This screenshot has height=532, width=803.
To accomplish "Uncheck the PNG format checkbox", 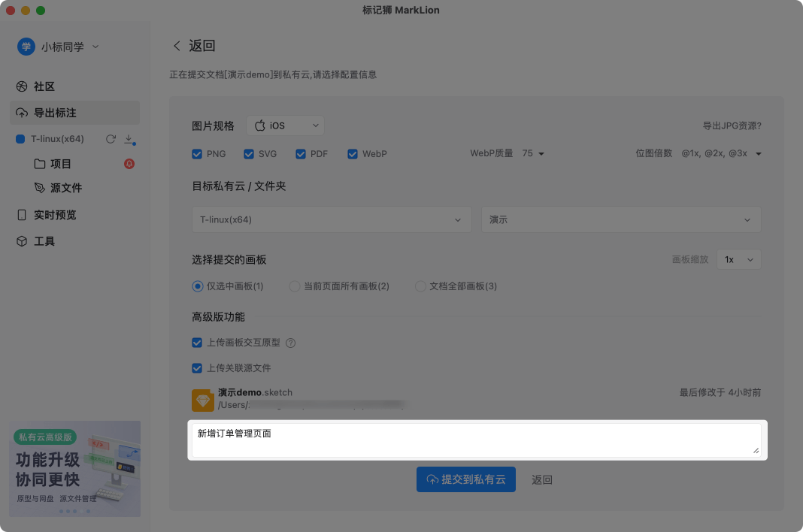I will (197, 154).
